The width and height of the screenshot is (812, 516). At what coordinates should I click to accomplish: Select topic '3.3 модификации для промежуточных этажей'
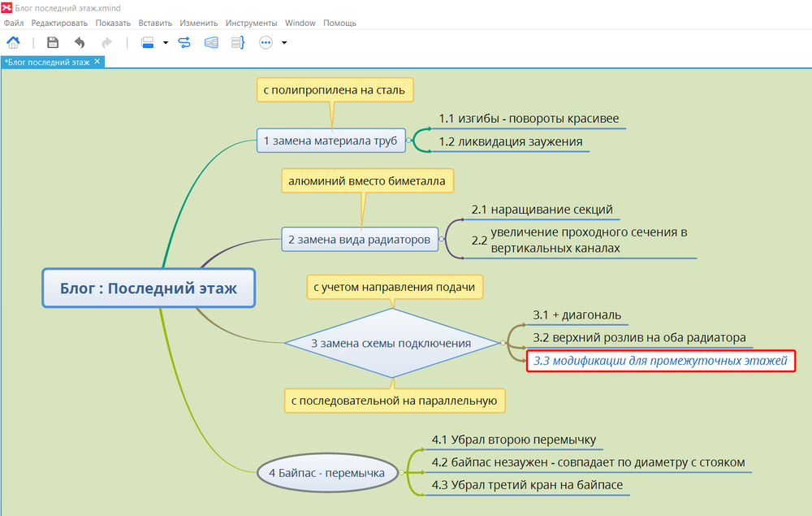660,361
